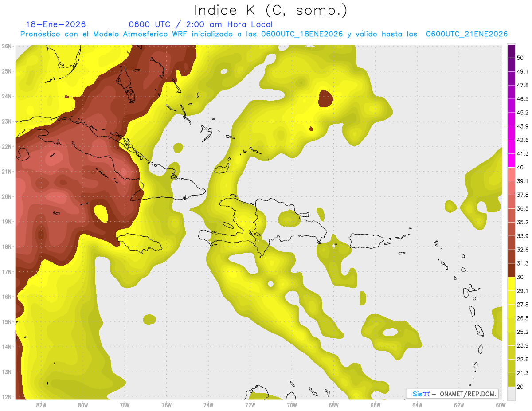Click the dark brown swatch between 30 and 31.3

click(x=512, y=270)
